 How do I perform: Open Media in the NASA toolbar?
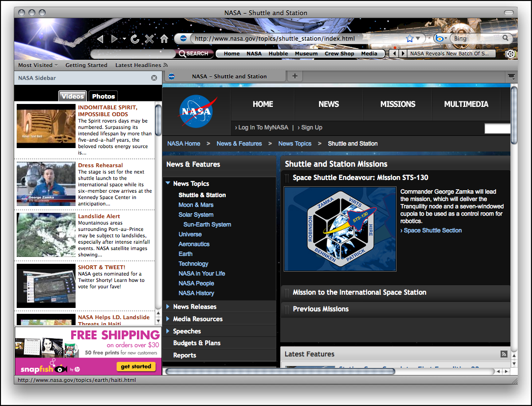click(x=369, y=53)
